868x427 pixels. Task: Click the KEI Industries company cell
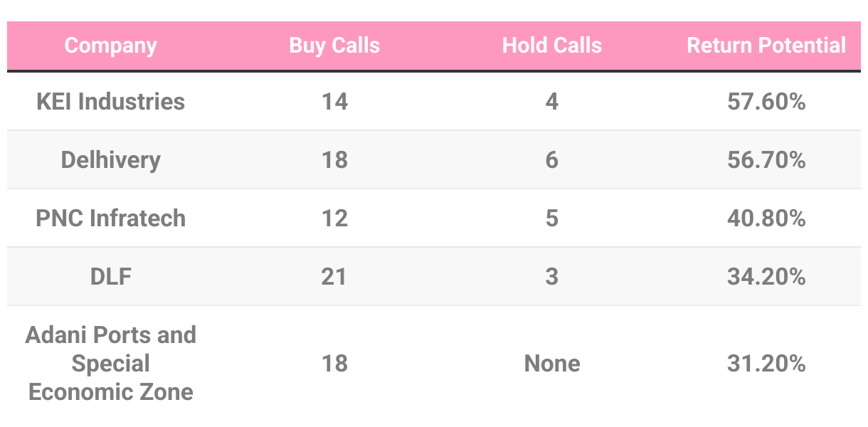(x=110, y=101)
